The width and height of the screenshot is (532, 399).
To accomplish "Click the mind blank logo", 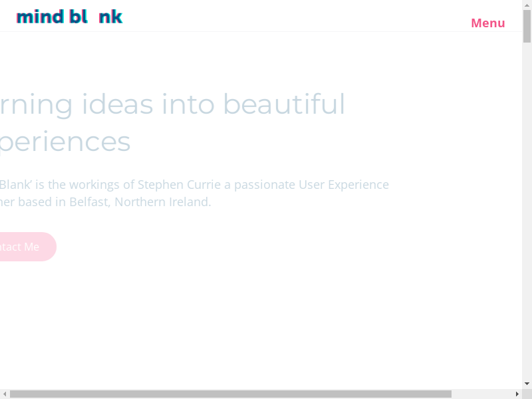I will [69, 17].
